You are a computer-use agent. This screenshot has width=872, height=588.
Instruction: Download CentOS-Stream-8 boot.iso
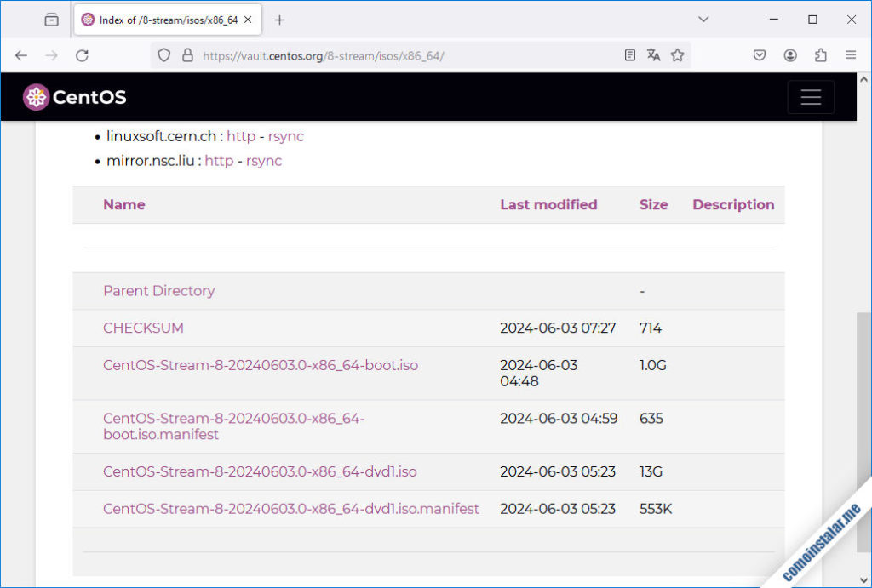click(261, 365)
